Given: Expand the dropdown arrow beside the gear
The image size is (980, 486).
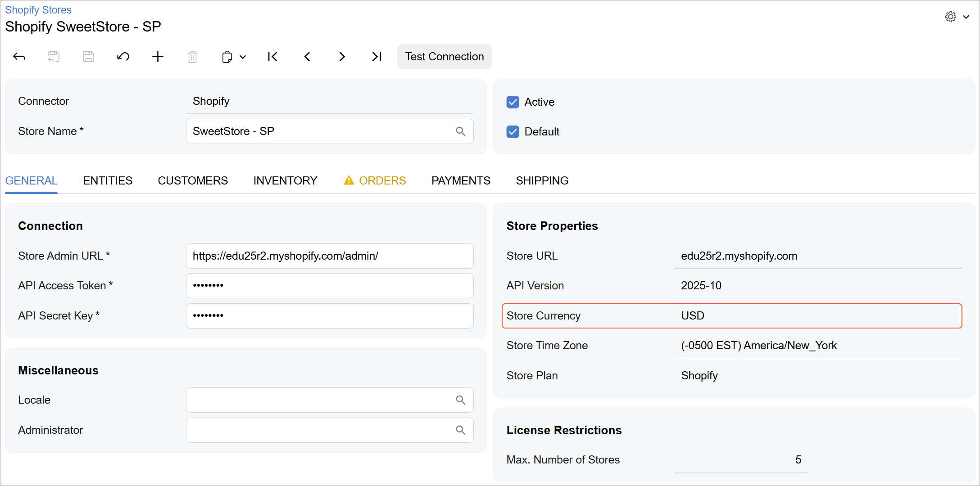Looking at the screenshot, I should tap(966, 17).
